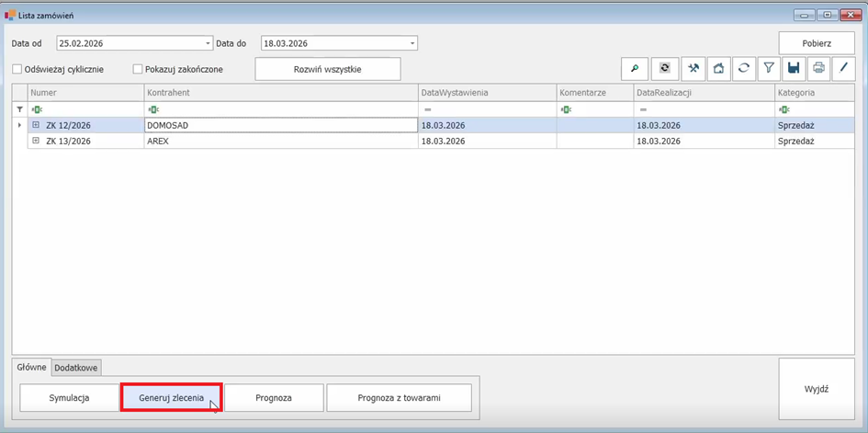
Task: Select the Główne tab
Action: 32,368
